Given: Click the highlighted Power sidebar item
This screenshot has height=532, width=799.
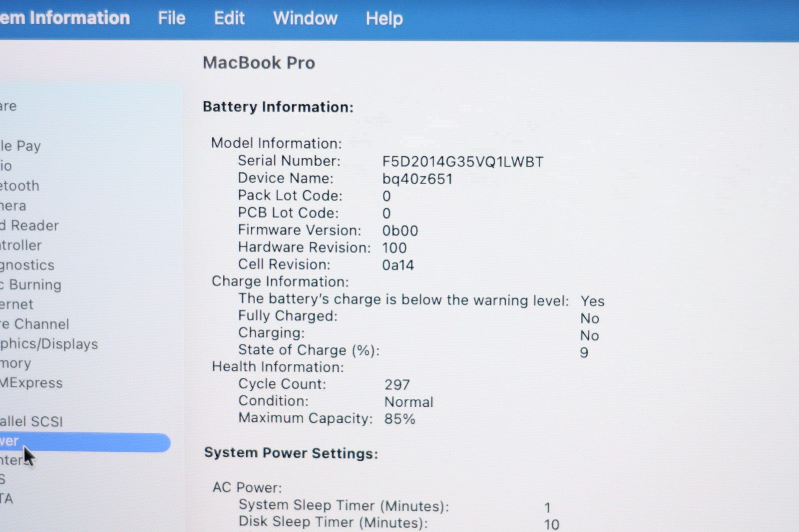Looking at the screenshot, I should click(85, 442).
